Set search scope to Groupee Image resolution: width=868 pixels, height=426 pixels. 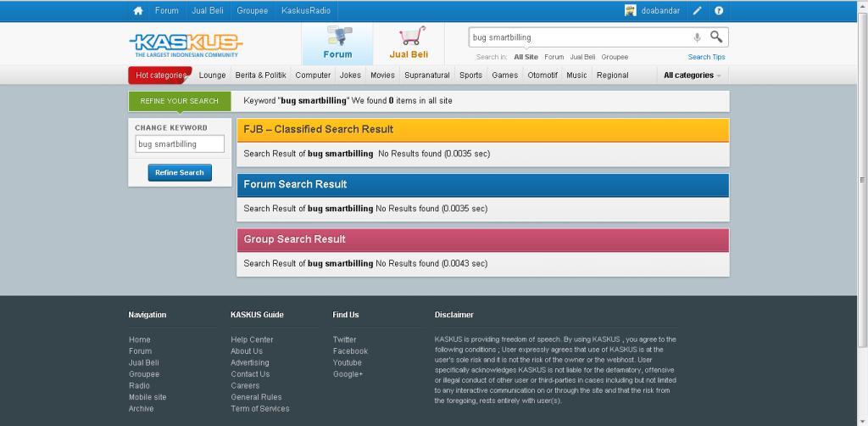(x=615, y=57)
